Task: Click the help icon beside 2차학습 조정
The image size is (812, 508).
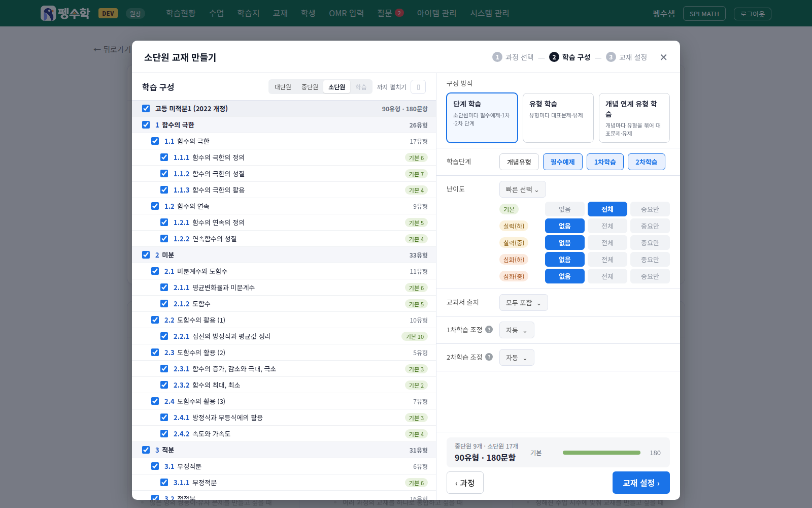Action: [x=489, y=357]
